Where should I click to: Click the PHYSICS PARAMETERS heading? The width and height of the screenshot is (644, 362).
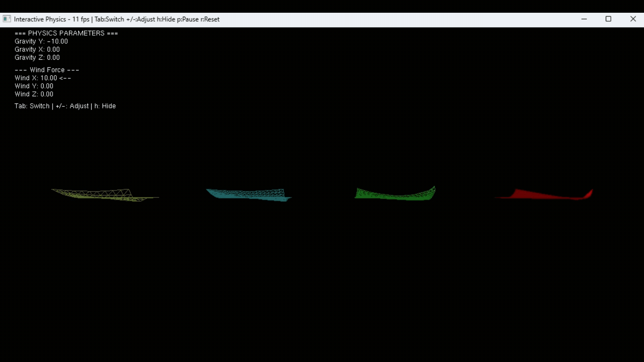[x=66, y=33]
